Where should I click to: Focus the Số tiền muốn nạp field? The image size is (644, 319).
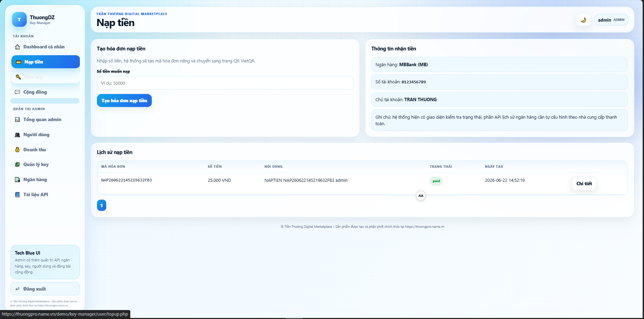coord(225,83)
